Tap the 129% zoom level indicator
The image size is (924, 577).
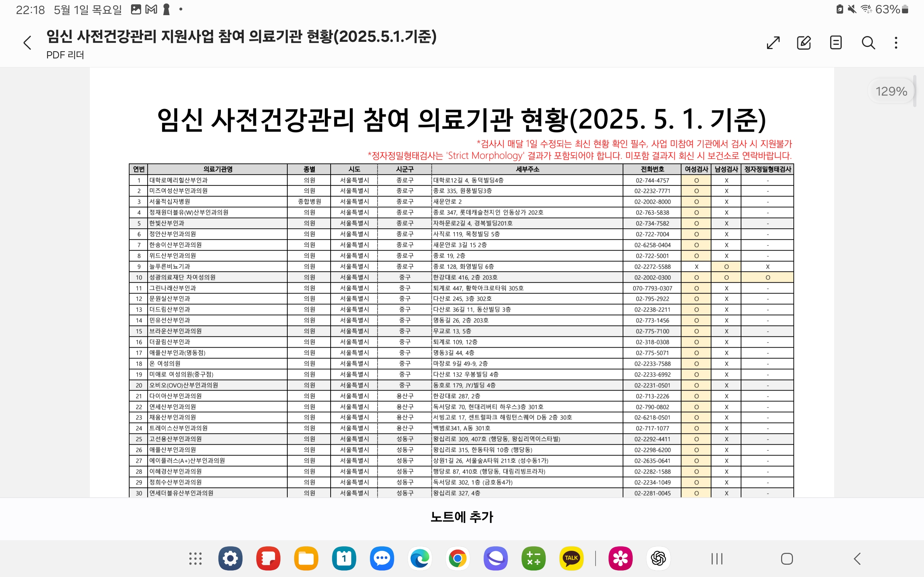[x=891, y=91]
